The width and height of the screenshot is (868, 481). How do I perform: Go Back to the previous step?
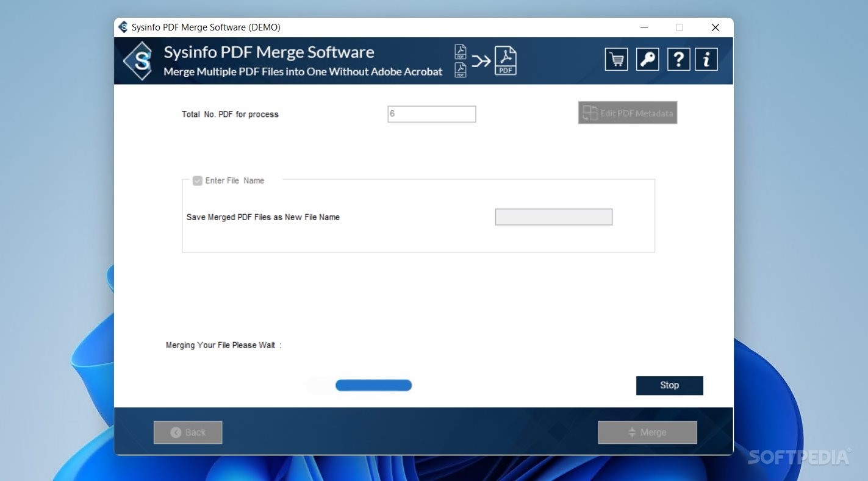tap(188, 432)
